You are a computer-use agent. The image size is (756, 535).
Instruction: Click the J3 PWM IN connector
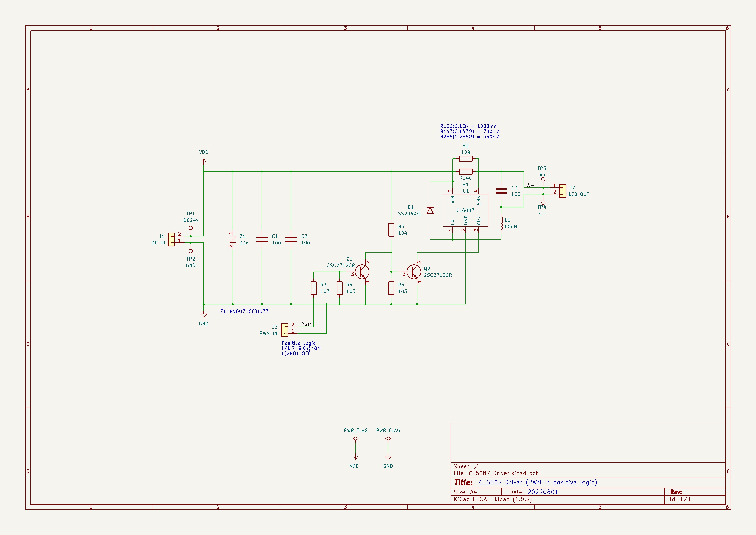pos(285,330)
